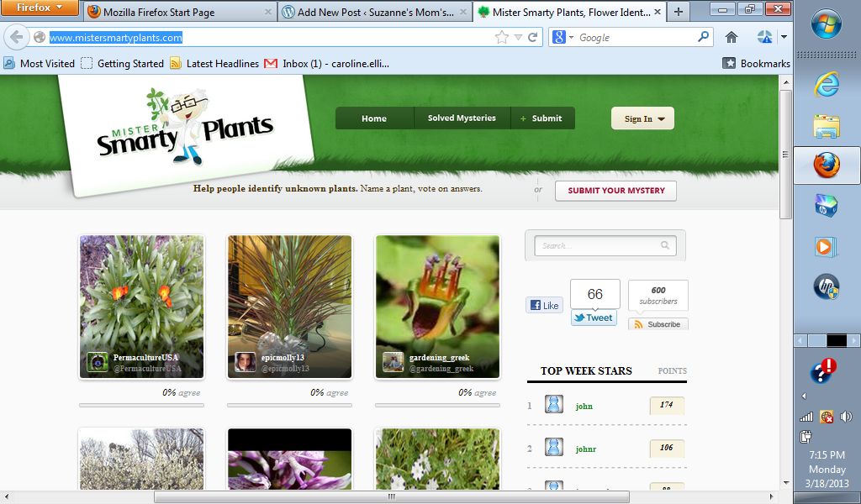Bookmark page with the star icon
Viewport: 861px width, 504px height.
click(502, 38)
